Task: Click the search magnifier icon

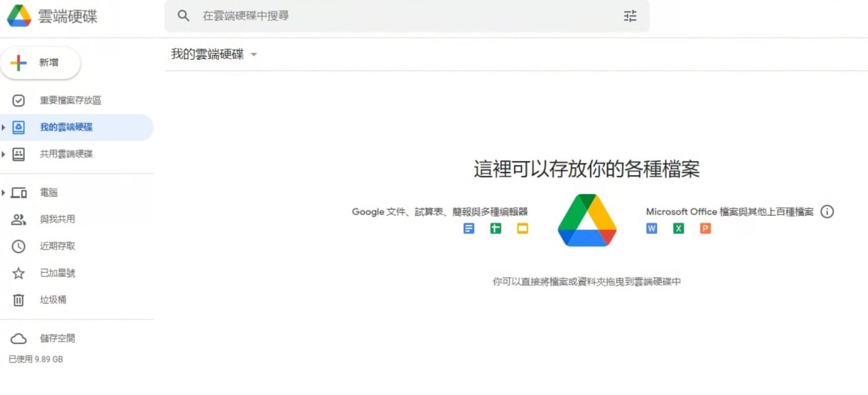Action: [183, 16]
